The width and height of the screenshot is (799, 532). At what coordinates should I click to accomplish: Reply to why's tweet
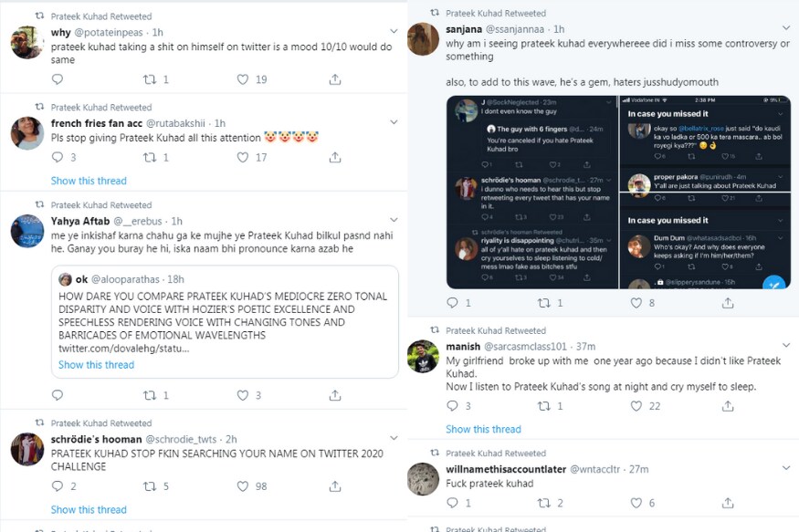click(x=58, y=79)
